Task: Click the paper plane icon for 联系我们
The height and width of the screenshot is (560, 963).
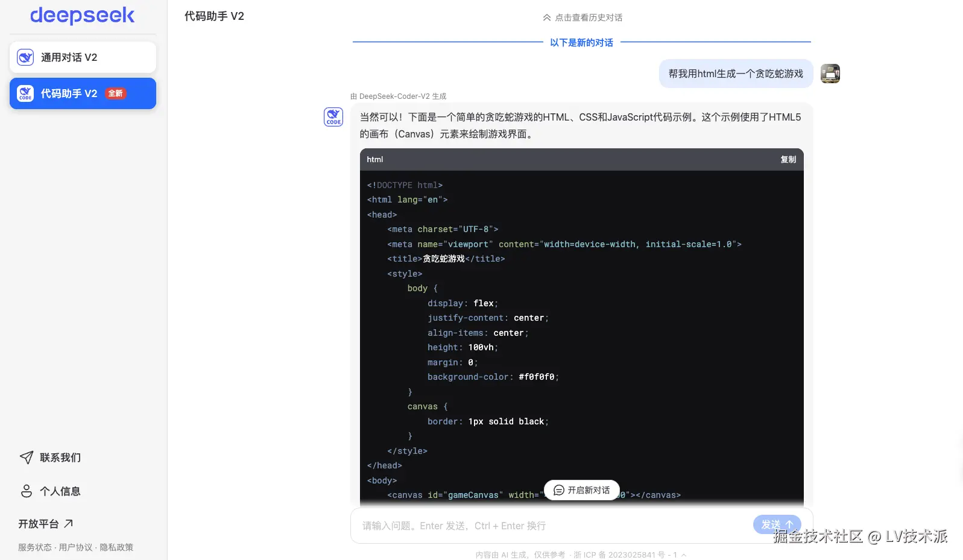Action: point(27,458)
